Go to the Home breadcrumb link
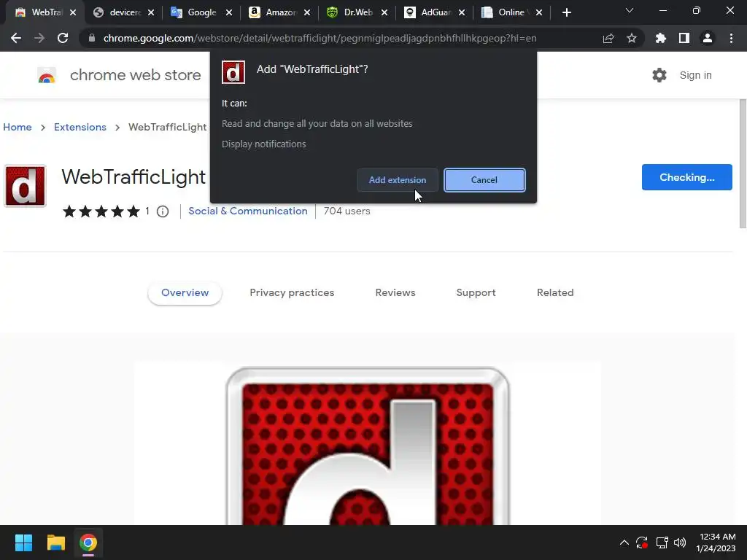This screenshot has height=560, width=747. [x=18, y=127]
